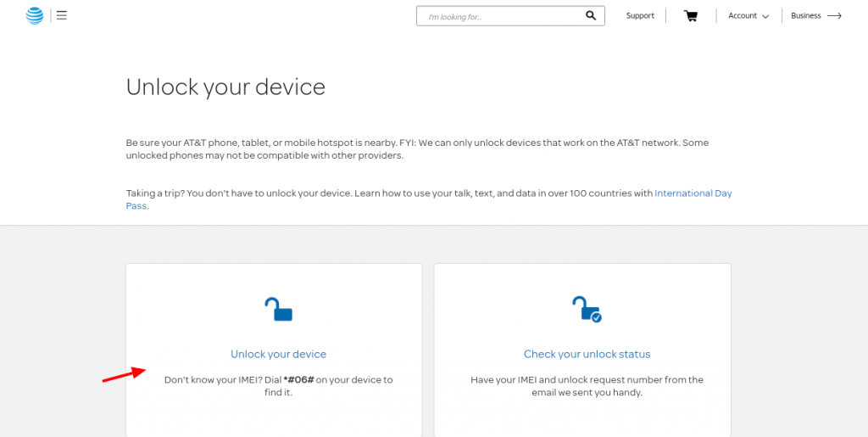Image resolution: width=868 pixels, height=437 pixels.
Task: Expand the Account dropdown
Action: [x=748, y=16]
